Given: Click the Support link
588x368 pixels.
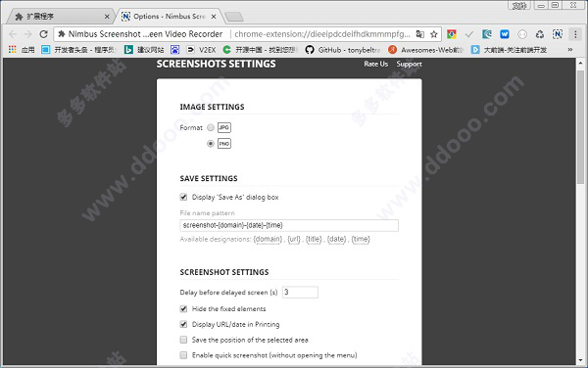Looking at the screenshot, I should point(409,64).
